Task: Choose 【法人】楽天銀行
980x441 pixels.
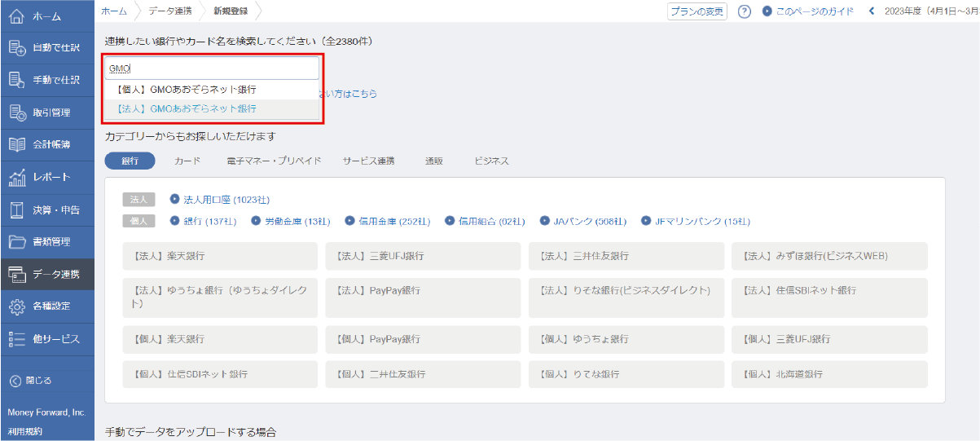Action: [x=220, y=256]
